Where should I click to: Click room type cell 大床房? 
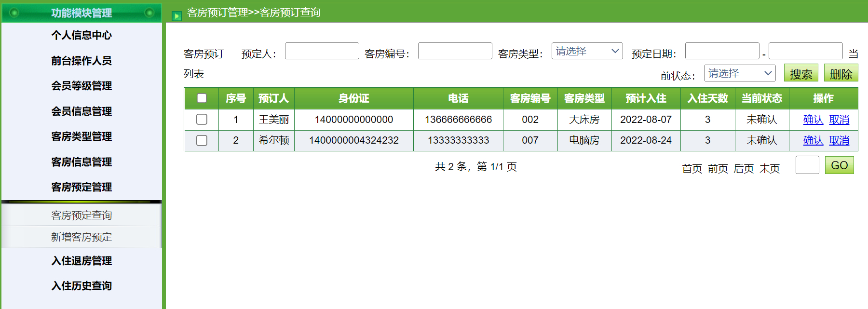584,120
